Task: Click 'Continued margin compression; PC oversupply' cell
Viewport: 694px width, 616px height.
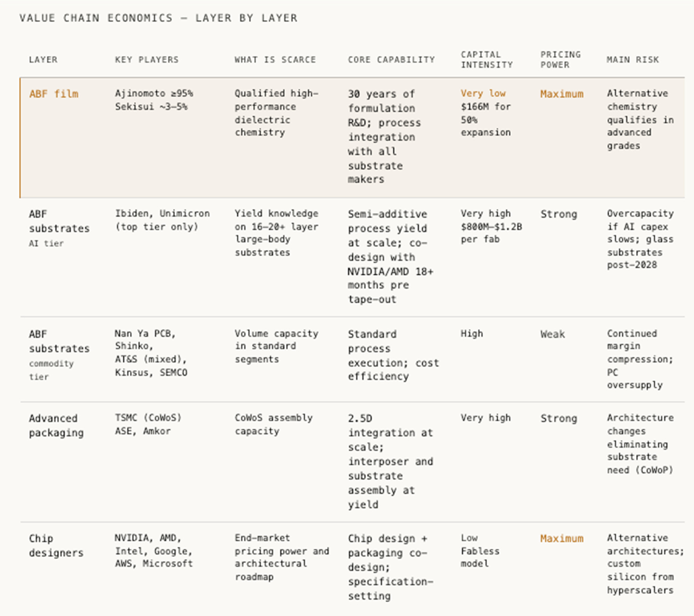Action: tap(640, 359)
